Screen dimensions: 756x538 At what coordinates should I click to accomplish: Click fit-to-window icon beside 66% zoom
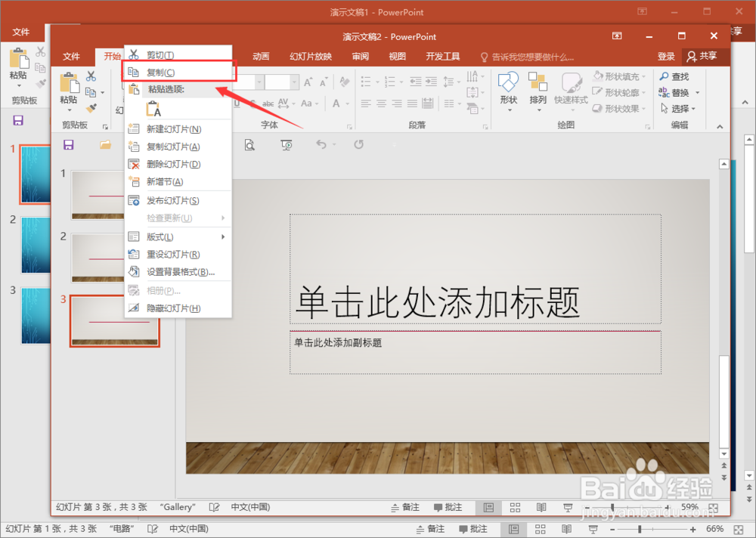(738, 530)
